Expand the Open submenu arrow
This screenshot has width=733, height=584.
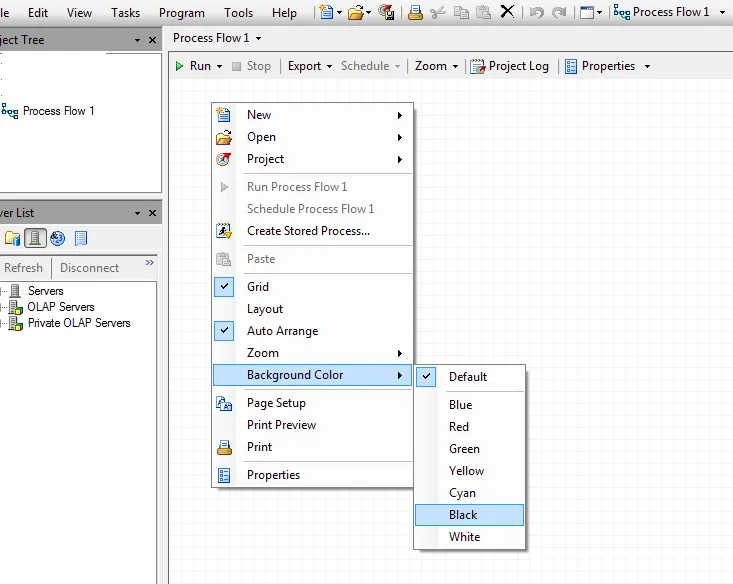tap(400, 137)
